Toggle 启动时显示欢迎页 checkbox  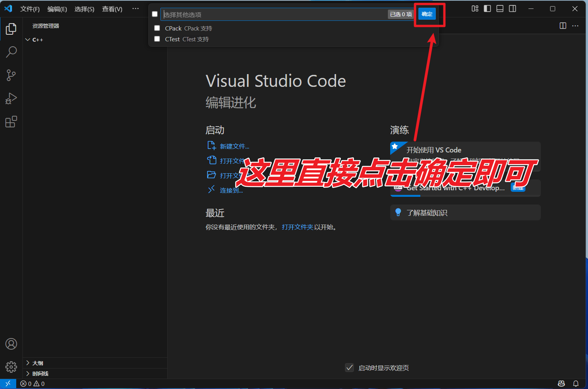(349, 368)
